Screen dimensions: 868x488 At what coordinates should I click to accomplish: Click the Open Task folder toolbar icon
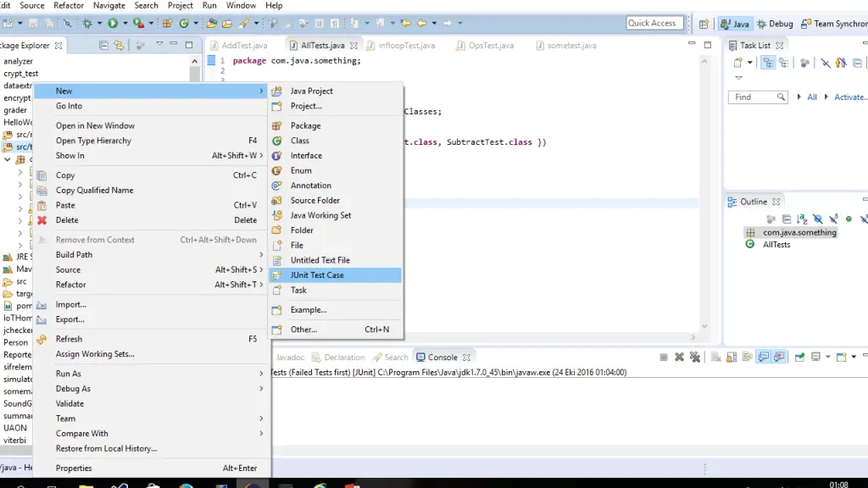pyautogui.click(x=227, y=23)
